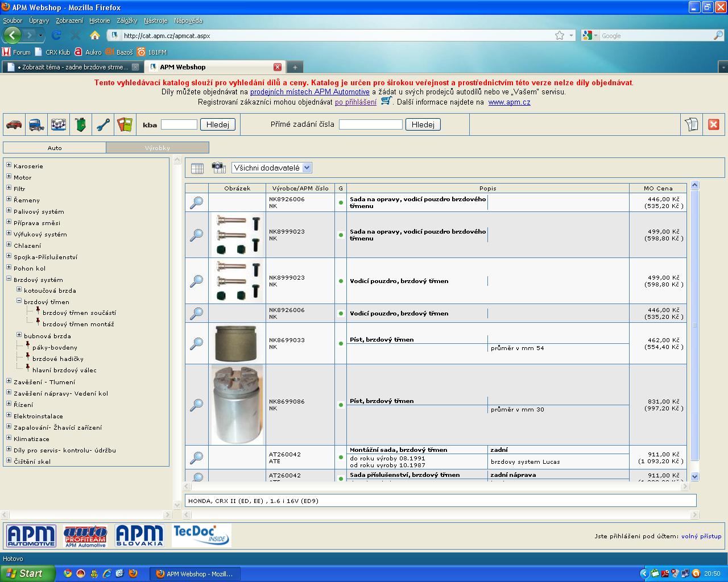The height and width of the screenshot is (582, 728).
Task: Open the Všichni dodavatelé supplier dropdown
Action: pos(272,168)
